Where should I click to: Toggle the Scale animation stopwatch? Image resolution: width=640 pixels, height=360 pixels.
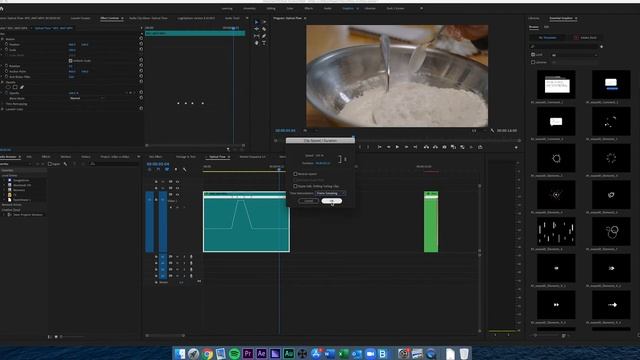click(7, 49)
